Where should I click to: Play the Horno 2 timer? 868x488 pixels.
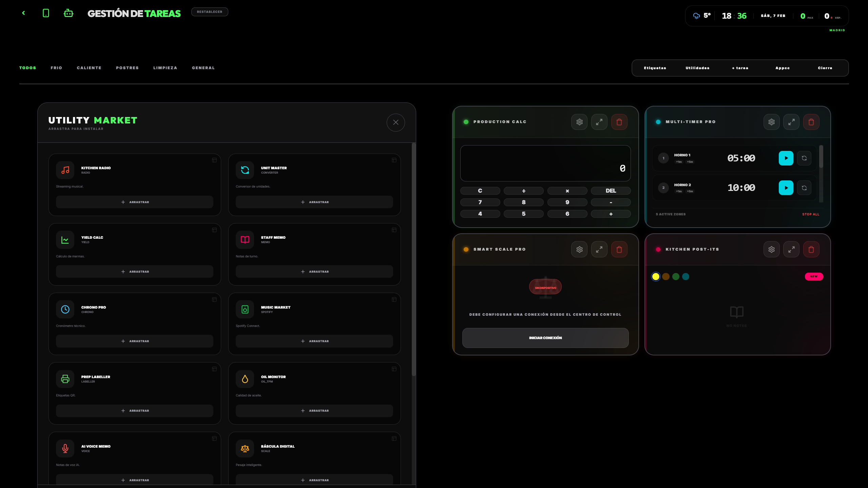point(786,188)
